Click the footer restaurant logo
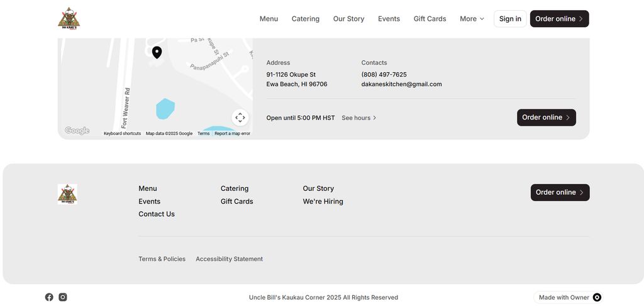Screen dimensions: 644x306 tap(67, 194)
